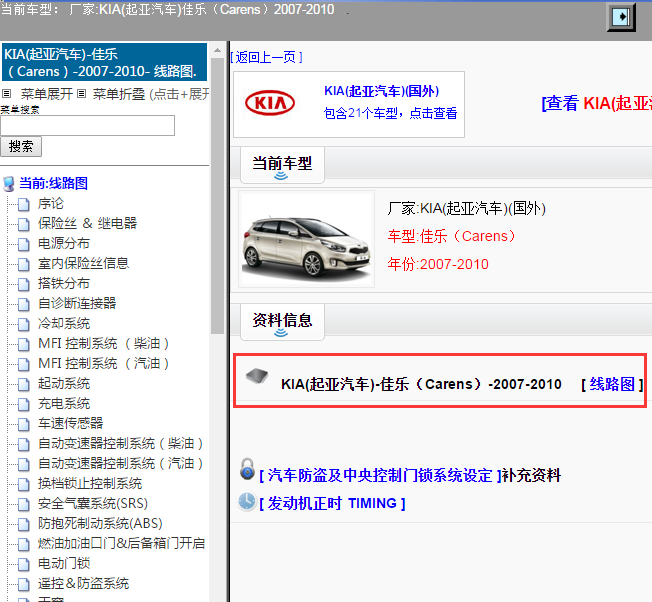Screen dimensions: 652x602
Task: Click the page icon next to MFI 控制系统（汽油）
Action: click(24, 364)
